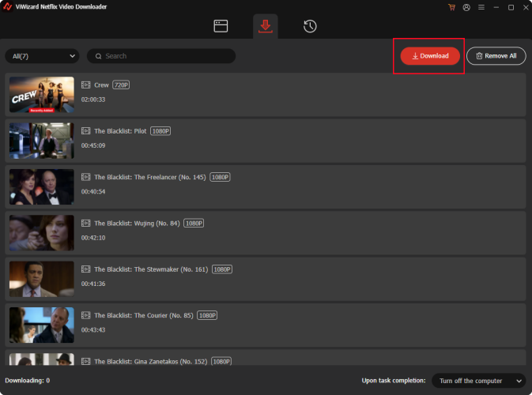The width and height of the screenshot is (532, 395).
Task: Click the 1080P badge on Wujing
Action: pos(194,223)
